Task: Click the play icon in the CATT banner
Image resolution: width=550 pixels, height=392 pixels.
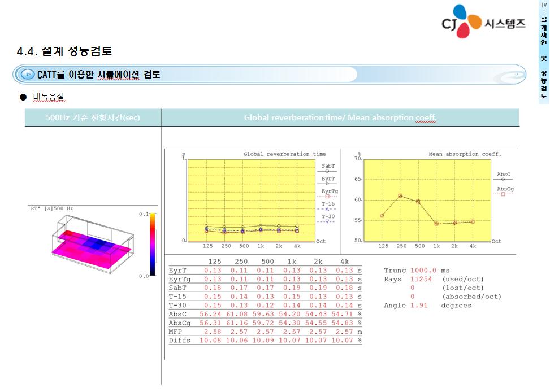Action: (27, 75)
